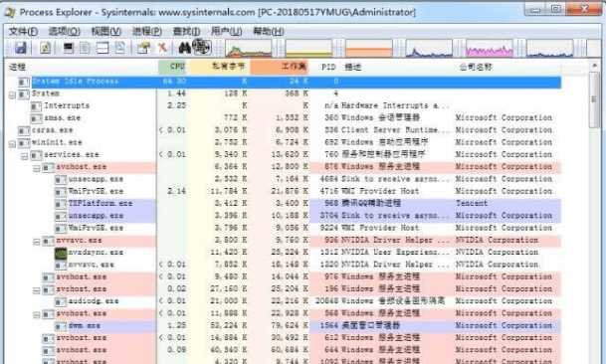Click the Save floppy disk toolbar icon

tap(20, 48)
